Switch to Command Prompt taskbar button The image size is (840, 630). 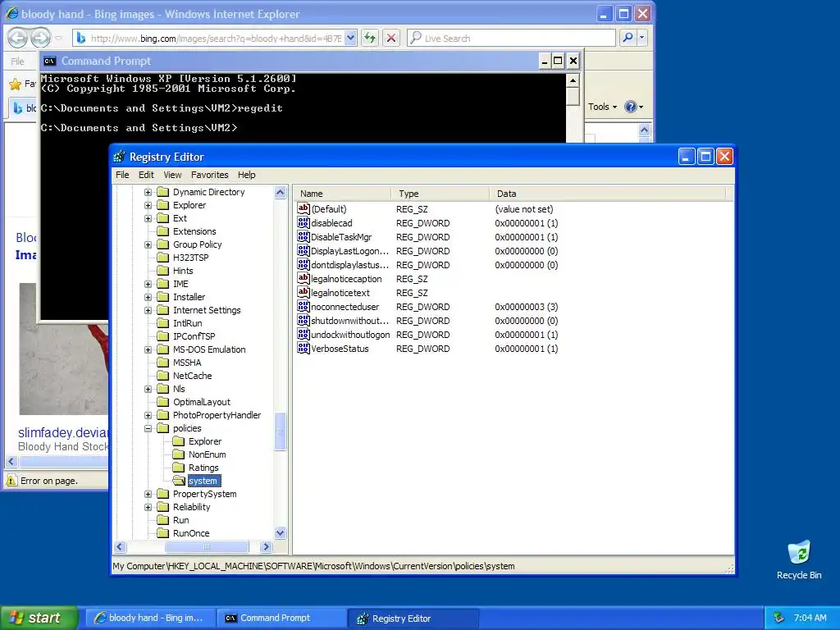tap(281, 618)
